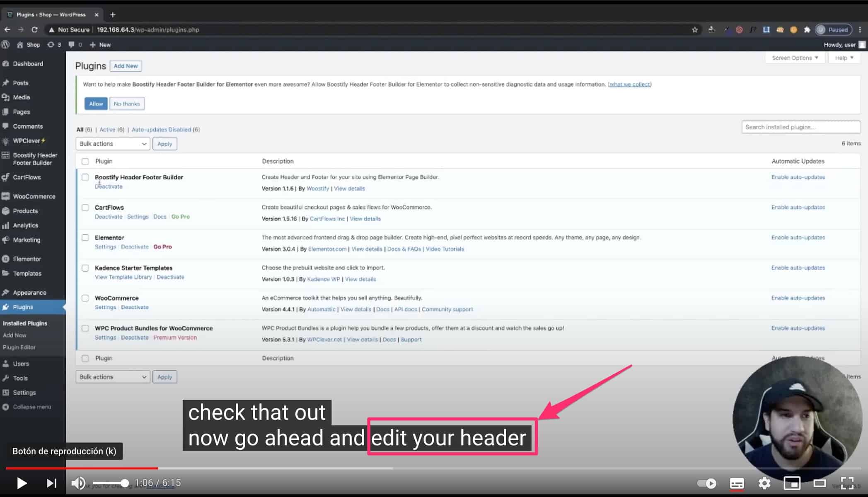Check the Elementor plugin checkbox
This screenshot has height=497, width=868.
tap(85, 238)
